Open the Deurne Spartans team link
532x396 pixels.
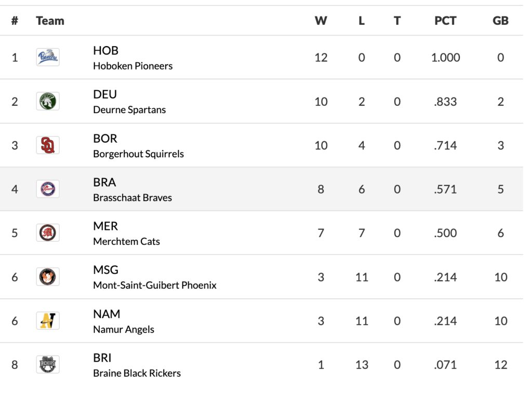click(129, 110)
